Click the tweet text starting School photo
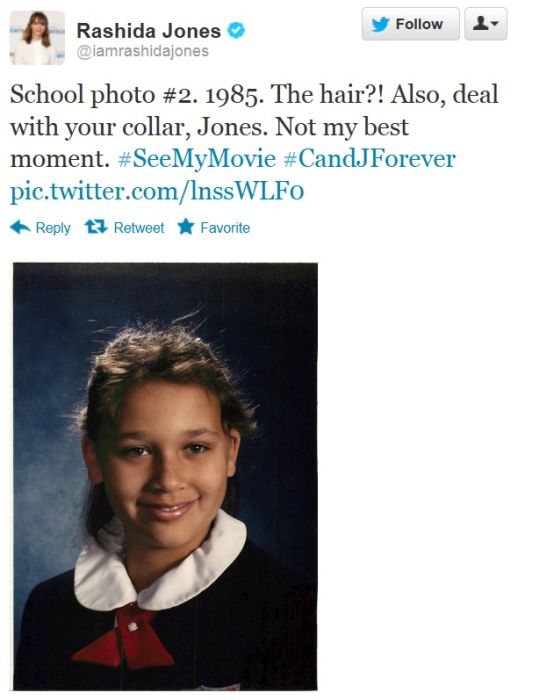This screenshot has height=700, width=533. tap(254, 126)
